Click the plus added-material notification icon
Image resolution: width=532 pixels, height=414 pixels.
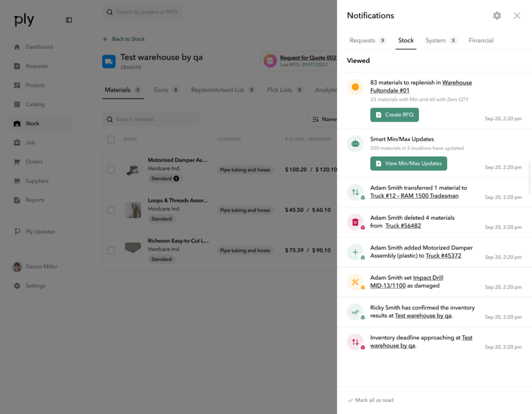click(355, 252)
